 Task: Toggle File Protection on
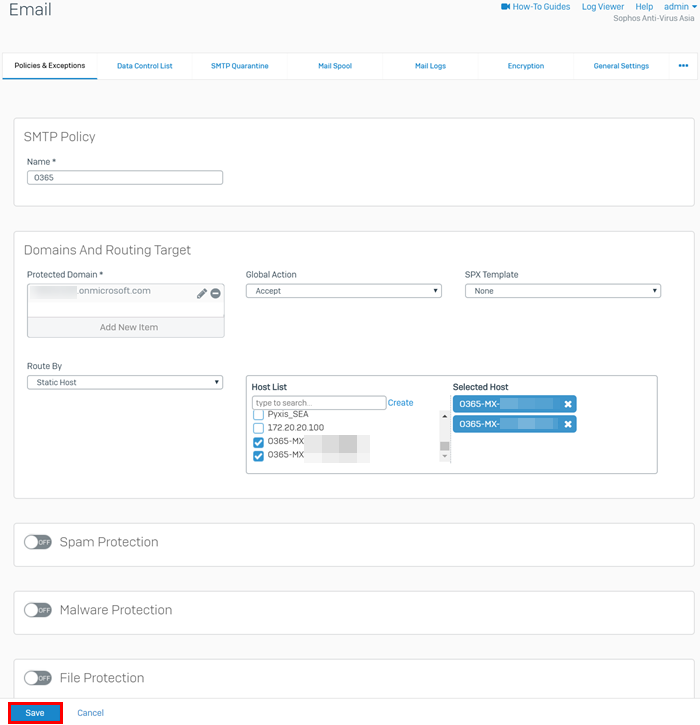(x=38, y=678)
